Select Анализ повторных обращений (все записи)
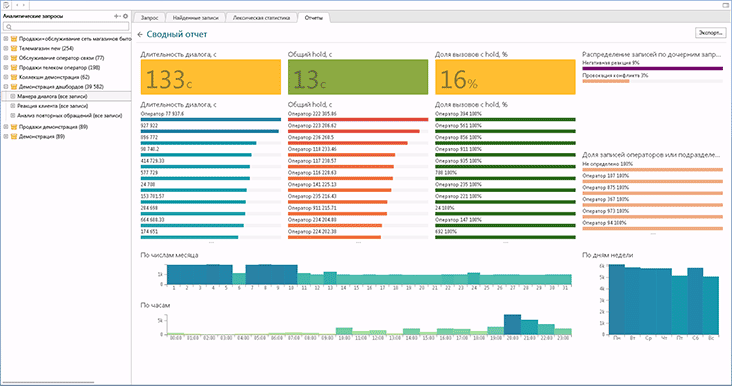Viewport: 732px width, 386px height. (70, 115)
